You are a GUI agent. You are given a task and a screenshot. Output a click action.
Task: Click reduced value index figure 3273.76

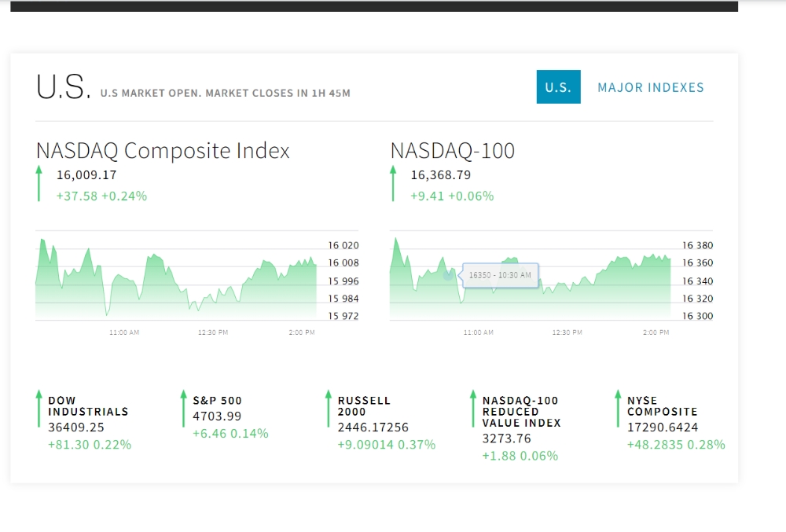pyautogui.click(x=506, y=438)
